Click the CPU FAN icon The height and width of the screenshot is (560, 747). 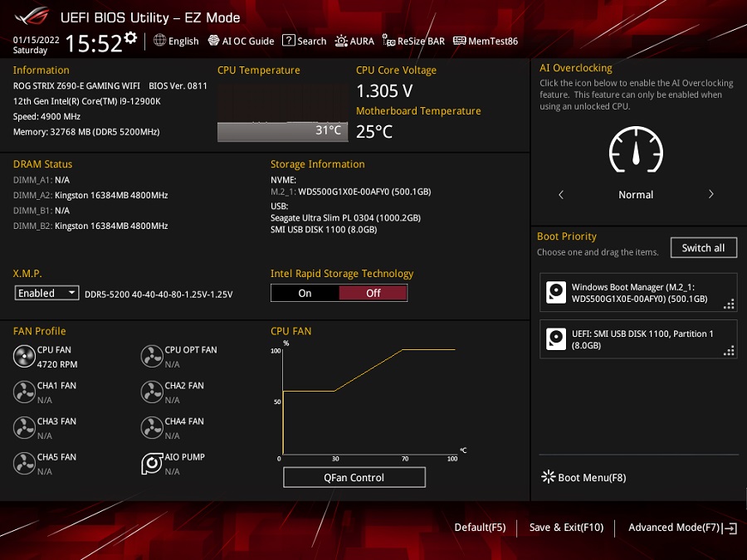click(x=24, y=356)
